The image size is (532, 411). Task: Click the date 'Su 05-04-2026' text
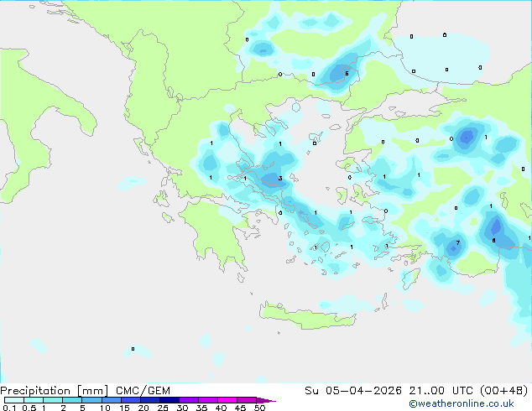[x=353, y=391]
